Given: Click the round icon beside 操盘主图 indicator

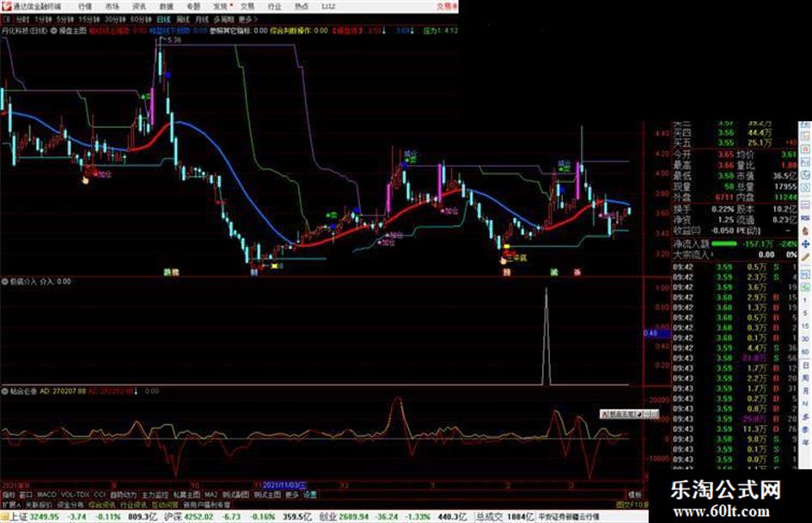Looking at the screenshot, I should coord(54,31).
